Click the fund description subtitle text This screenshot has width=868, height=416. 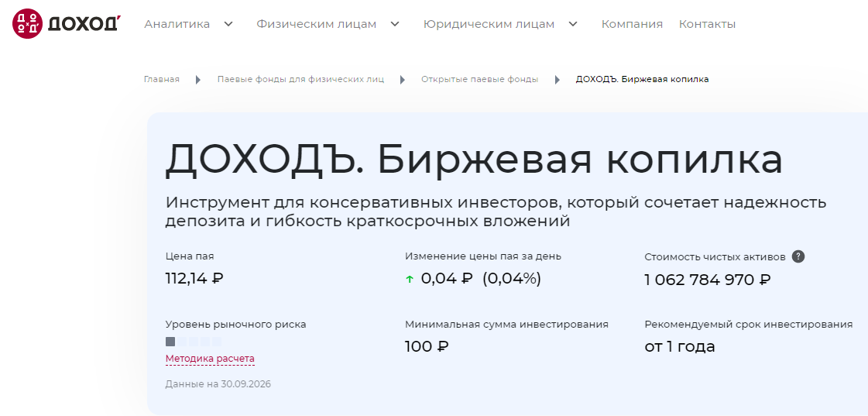[x=496, y=211]
